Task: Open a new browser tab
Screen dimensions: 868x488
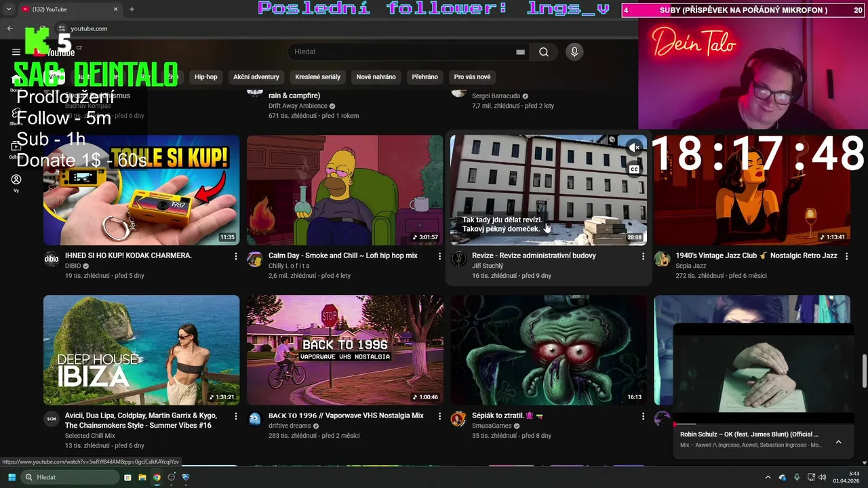Action: coord(132,9)
